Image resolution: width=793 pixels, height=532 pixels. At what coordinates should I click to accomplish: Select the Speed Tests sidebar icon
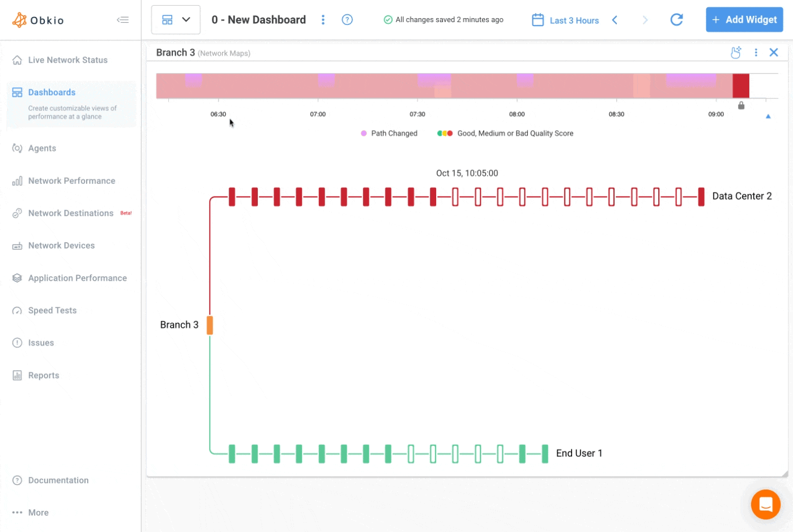click(17, 310)
